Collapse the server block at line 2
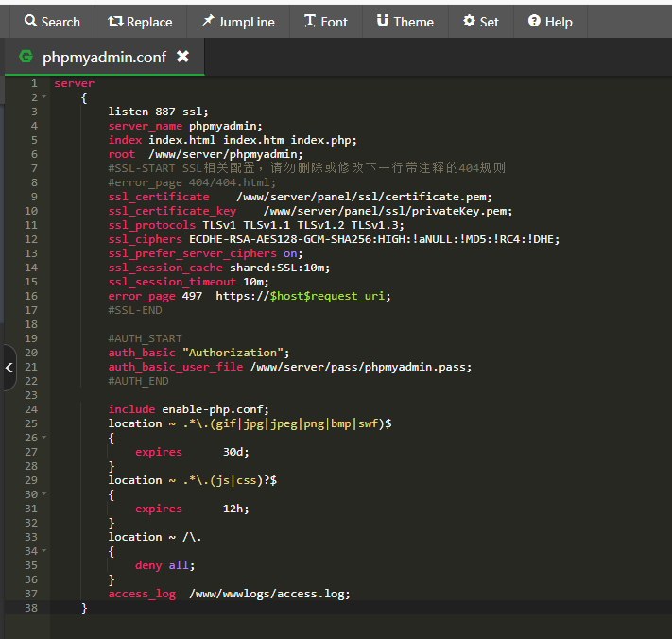 click(x=43, y=97)
